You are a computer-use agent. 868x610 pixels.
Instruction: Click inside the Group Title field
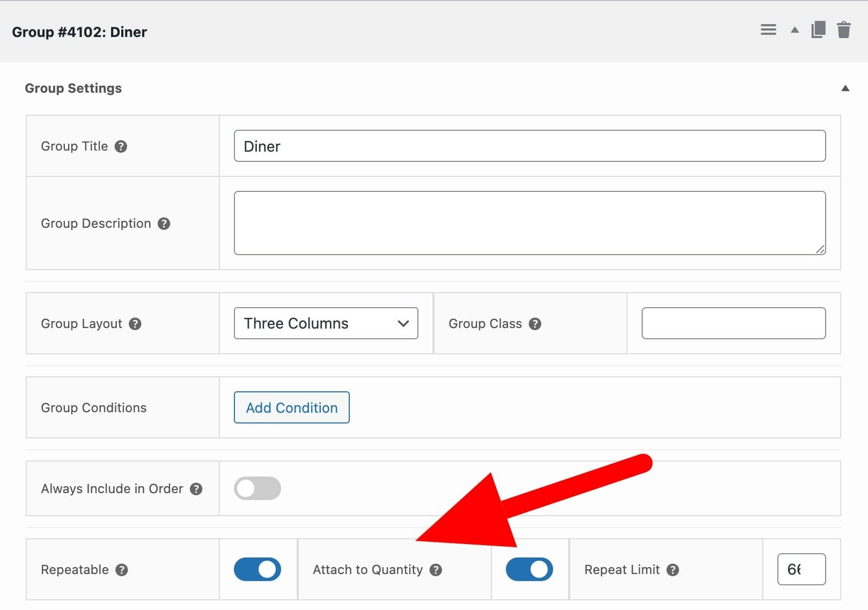(529, 146)
